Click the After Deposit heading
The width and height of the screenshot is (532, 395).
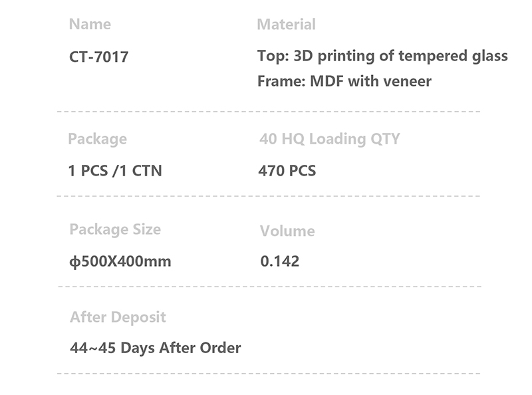[x=118, y=317]
